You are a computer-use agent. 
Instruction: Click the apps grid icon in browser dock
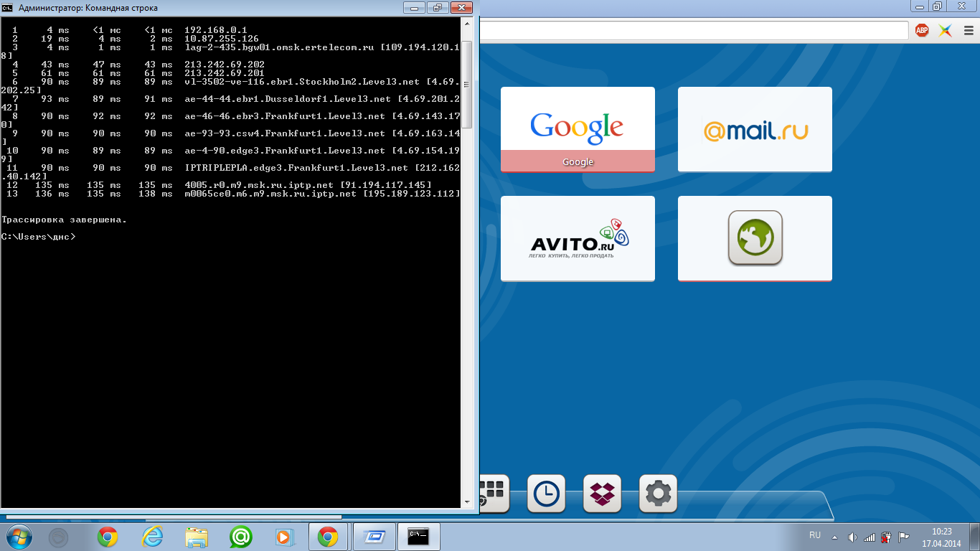pos(494,494)
